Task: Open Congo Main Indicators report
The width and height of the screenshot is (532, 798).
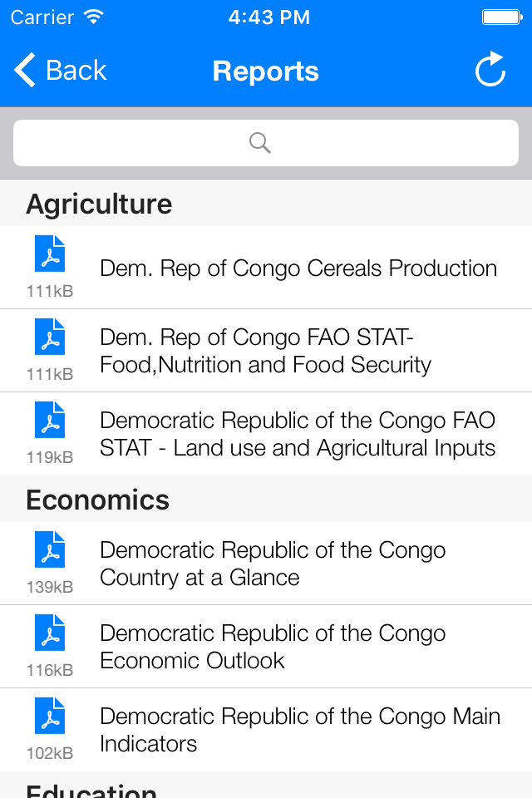Action: 299,730
